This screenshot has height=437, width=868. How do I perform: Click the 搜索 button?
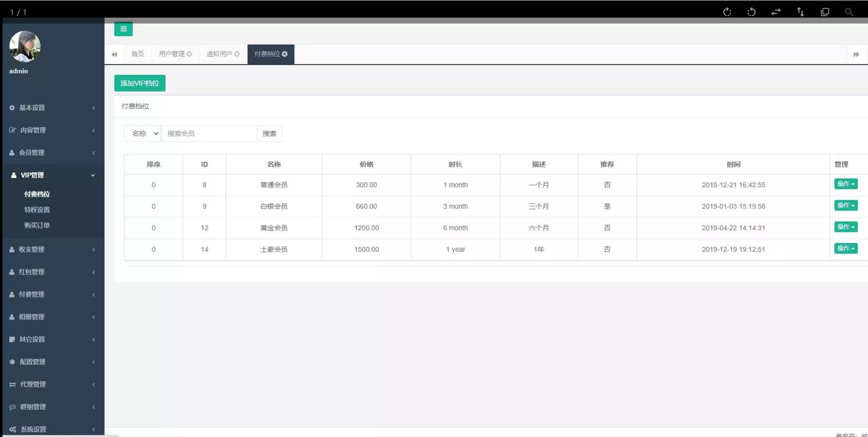pos(269,134)
